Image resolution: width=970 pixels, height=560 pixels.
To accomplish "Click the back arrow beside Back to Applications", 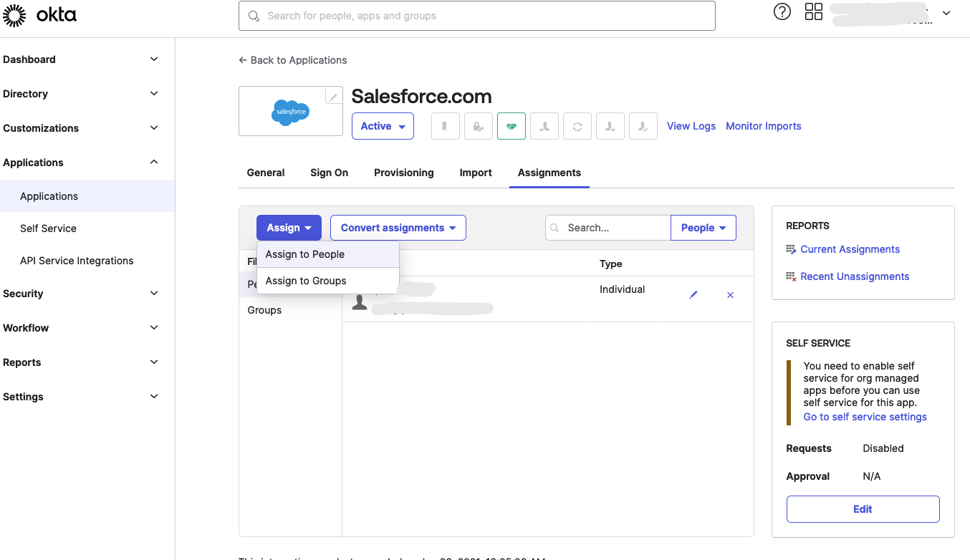I will point(243,60).
